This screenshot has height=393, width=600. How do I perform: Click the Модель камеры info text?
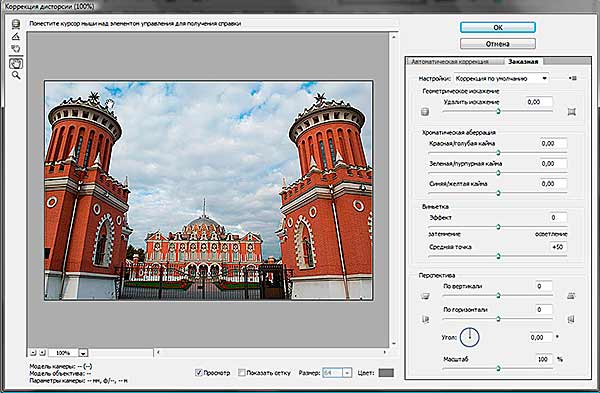(x=61, y=366)
